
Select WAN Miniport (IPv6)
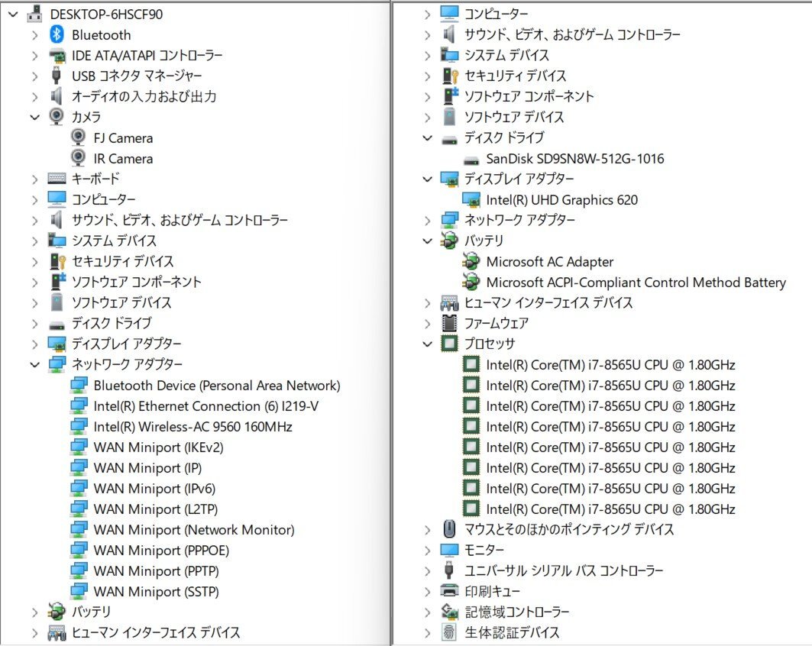(x=154, y=489)
